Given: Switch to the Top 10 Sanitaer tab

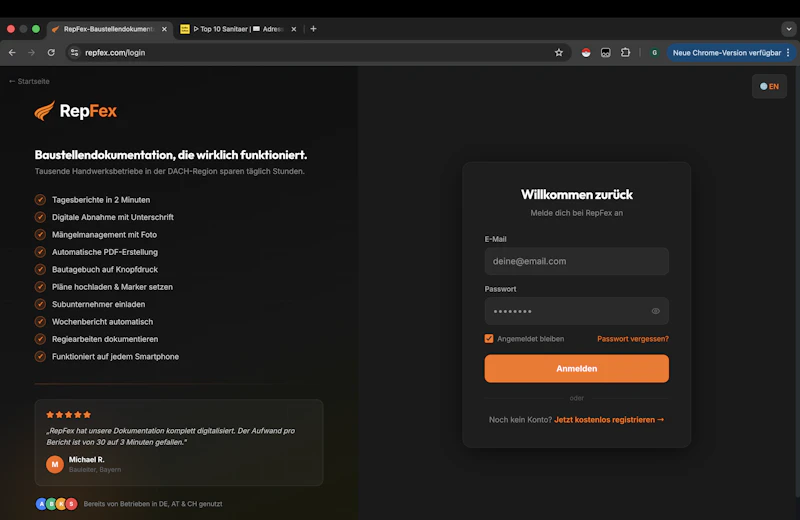Looking at the screenshot, I should click(239, 29).
